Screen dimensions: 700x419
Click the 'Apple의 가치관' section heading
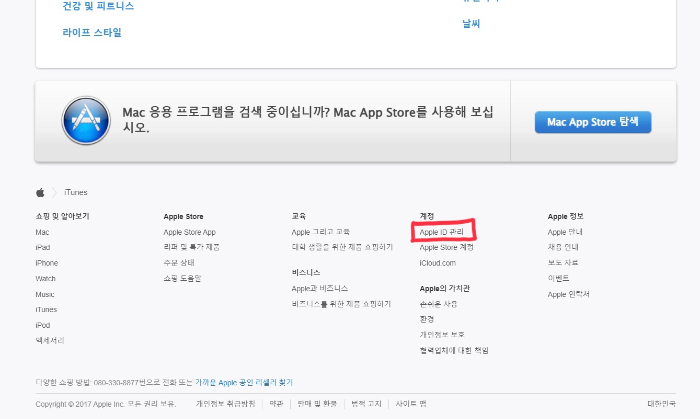click(x=445, y=288)
